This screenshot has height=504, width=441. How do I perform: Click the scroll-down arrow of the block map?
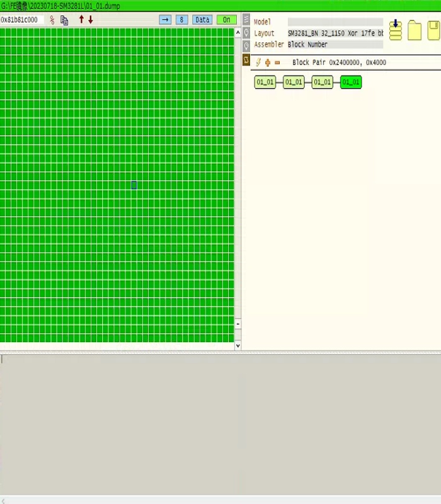pyautogui.click(x=238, y=345)
